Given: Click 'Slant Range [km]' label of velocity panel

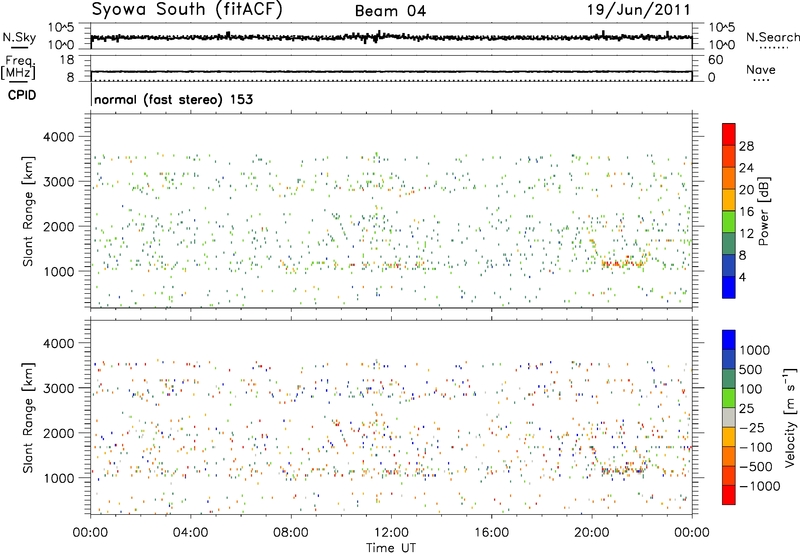Looking at the screenshot, I should click(28, 418).
